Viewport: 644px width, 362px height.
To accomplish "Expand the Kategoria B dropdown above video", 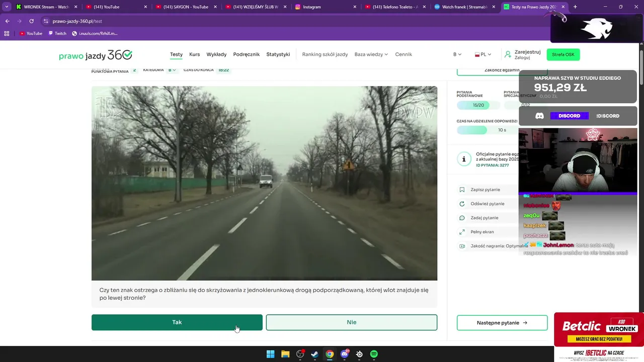I will 172,70.
